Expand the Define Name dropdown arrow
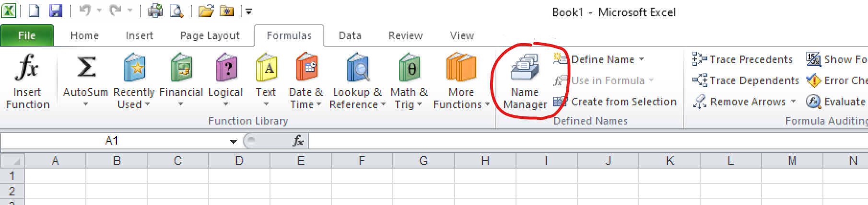The height and width of the screenshot is (205, 868). point(642,59)
